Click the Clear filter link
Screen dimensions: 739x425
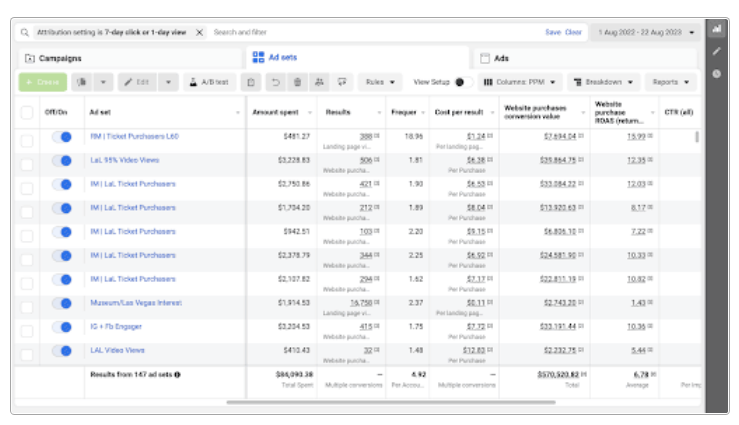click(x=573, y=33)
